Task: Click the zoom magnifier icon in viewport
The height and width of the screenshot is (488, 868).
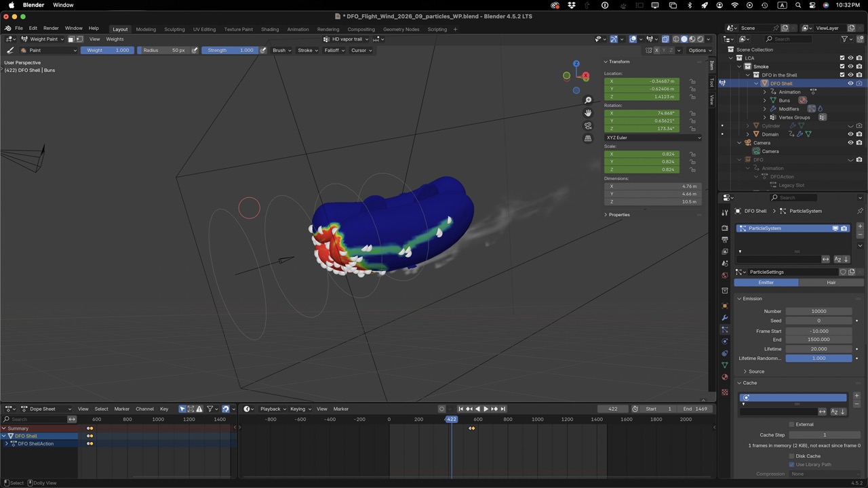Action: [x=588, y=100]
